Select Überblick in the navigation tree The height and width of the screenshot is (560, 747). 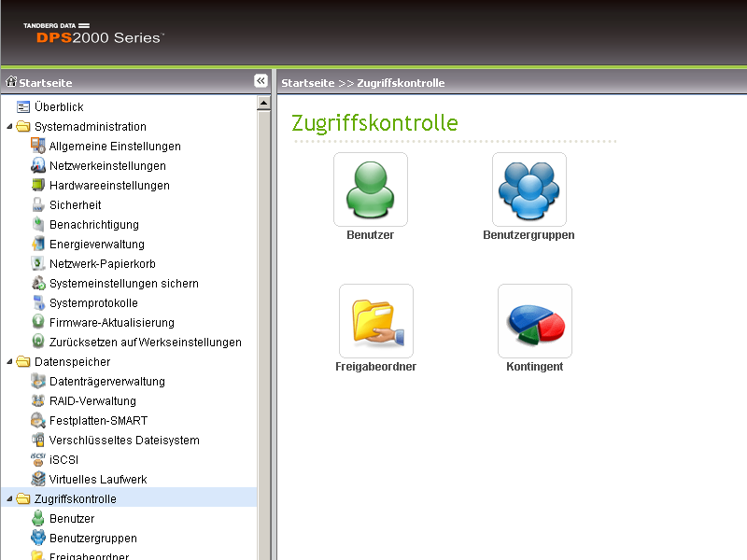coord(59,106)
